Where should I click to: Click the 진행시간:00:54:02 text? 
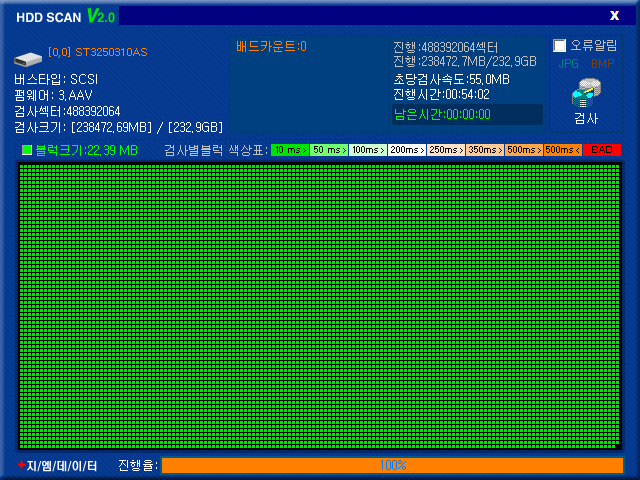pyautogui.click(x=441, y=95)
